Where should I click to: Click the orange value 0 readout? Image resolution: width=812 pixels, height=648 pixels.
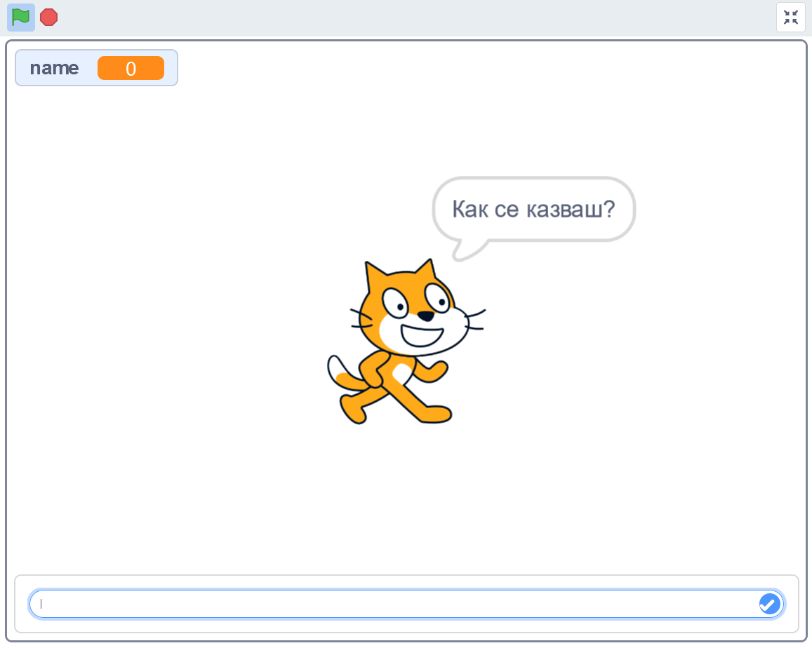(x=131, y=68)
